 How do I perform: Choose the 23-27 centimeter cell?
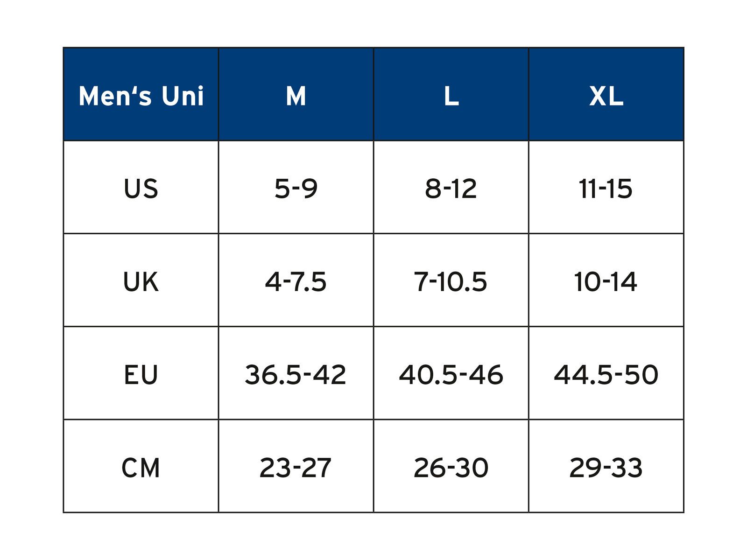[x=296, y=467]
